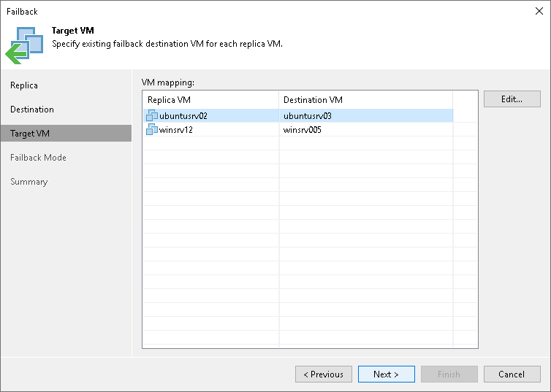Proceed with the Next button
The height and width of the screenshot is (392, 551).
tap(386, 374)
